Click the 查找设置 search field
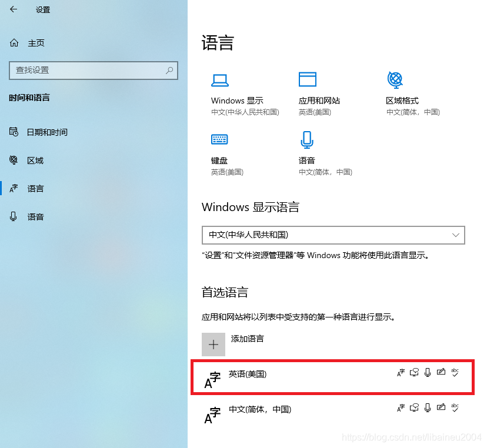 pos(94,71)
